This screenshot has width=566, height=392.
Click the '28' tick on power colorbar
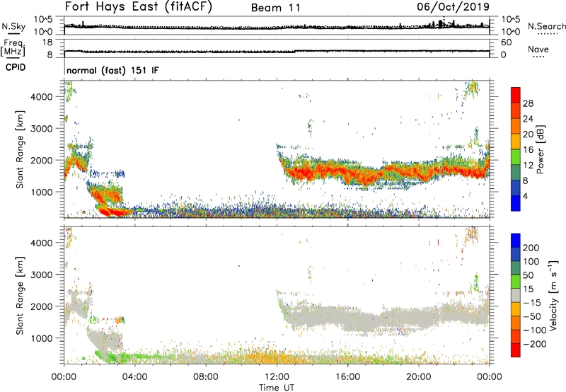tap(528, 103)
